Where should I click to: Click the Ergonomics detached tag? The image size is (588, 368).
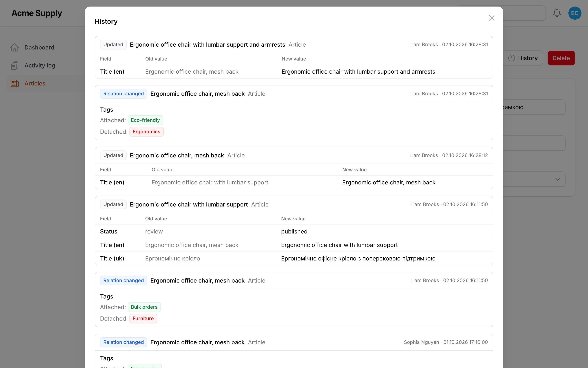pos(146,132)
